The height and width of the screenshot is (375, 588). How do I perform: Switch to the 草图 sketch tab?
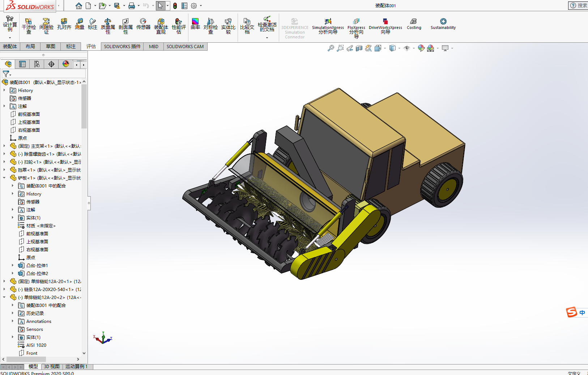pyautogui.click(x=51, y=46)
